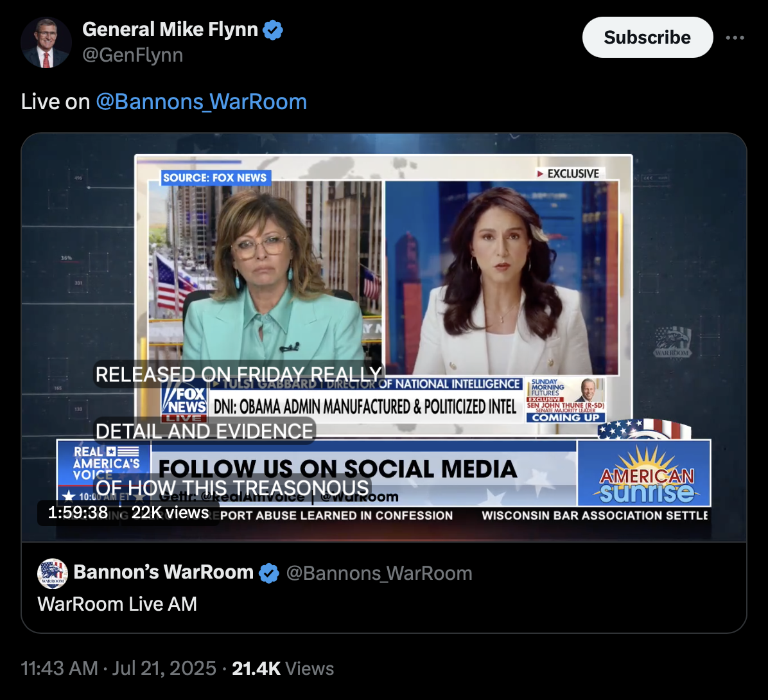Play the embedded WarRoom video
This screenshot has width=768, height=700.
coord(383,337)
